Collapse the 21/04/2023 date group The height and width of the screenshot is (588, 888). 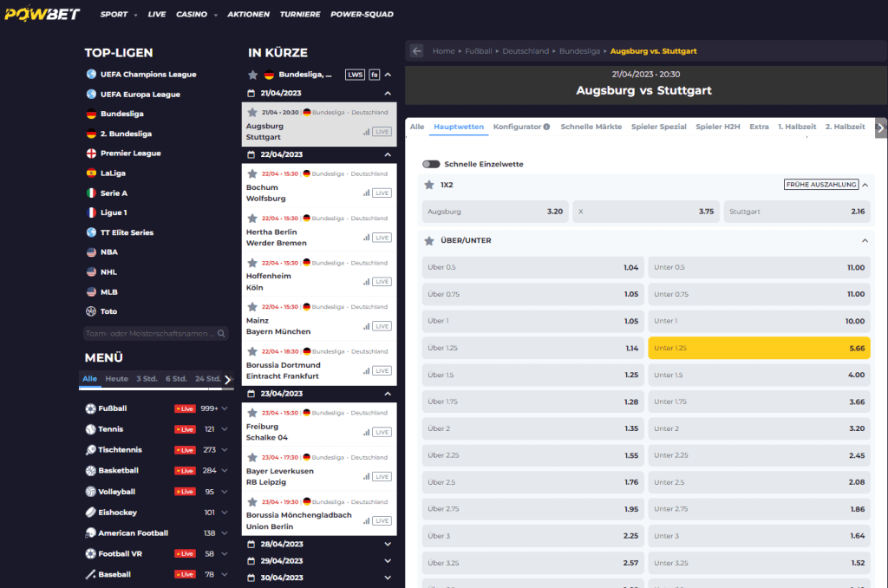click(x=388, y=93)
